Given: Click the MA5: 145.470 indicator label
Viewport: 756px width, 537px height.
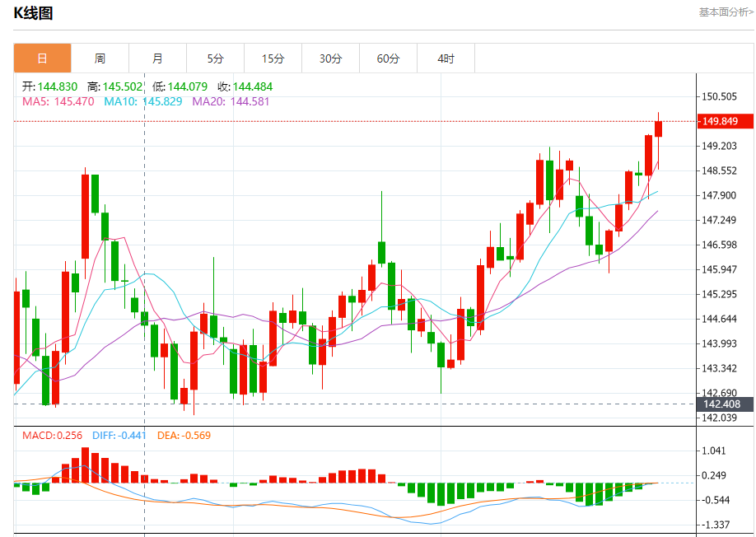Looking at the screenshot, I should tap(58, 101).
